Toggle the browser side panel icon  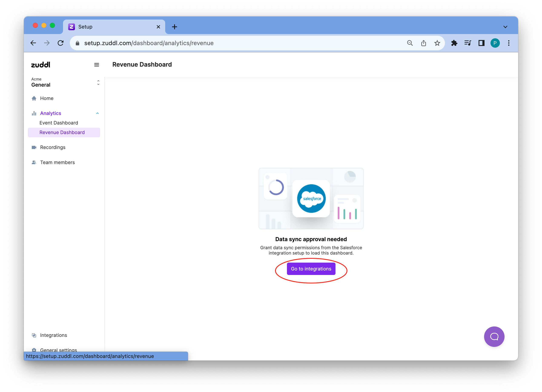pyautogui.click(x=481, y=43)
